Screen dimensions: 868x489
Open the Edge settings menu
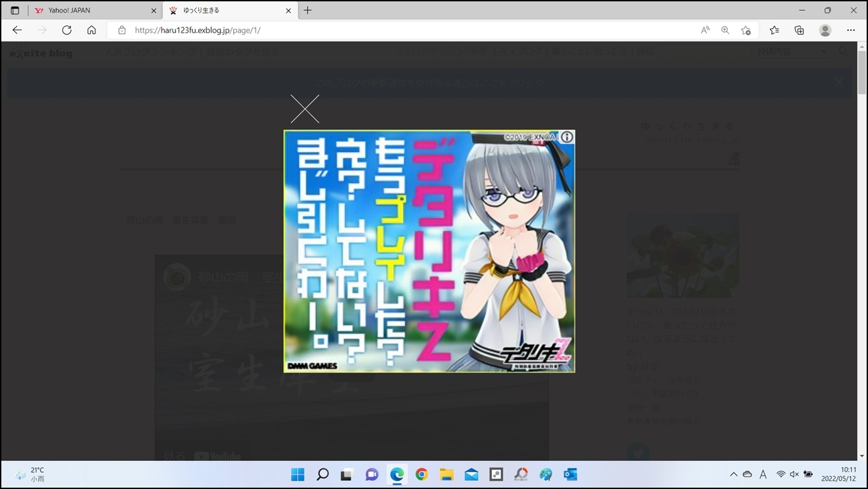pyautogui.click(x=851, y=30)
